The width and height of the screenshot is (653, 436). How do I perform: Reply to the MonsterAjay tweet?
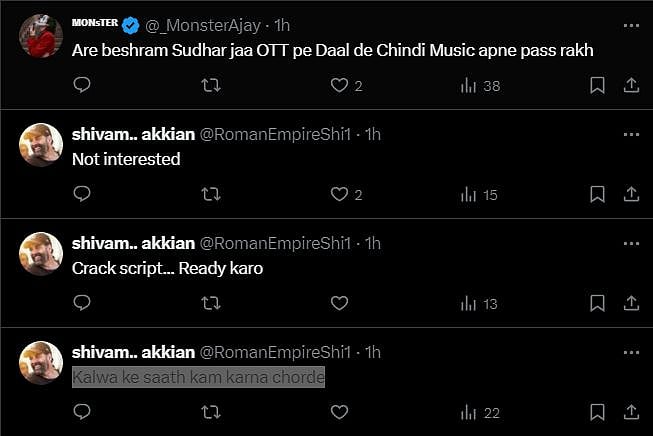[x=82, y=86]
